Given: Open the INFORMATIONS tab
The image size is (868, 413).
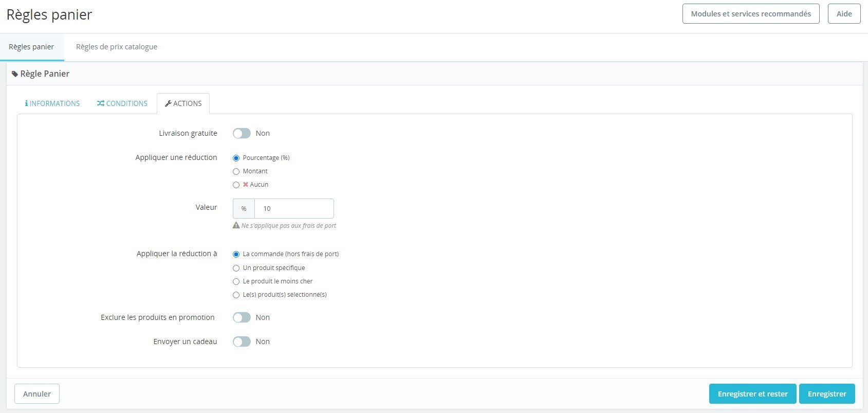Looking at the screenshot, I should pos(52,103).
